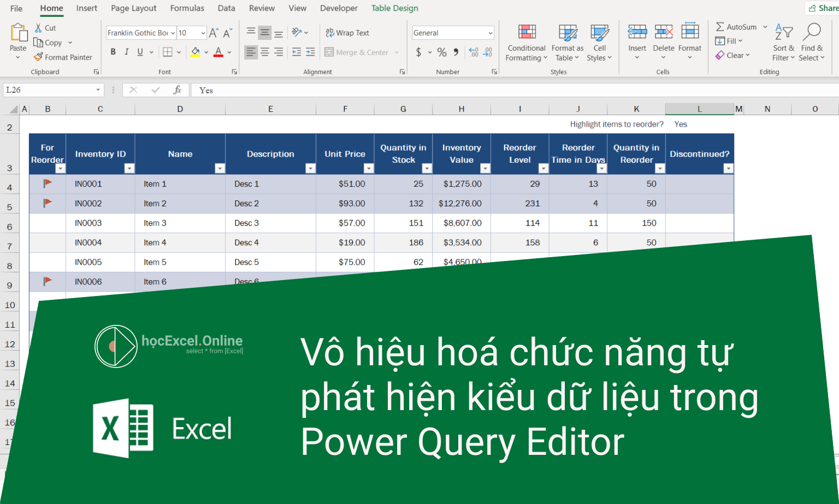Image resolution: width=839 pixels, height=504 pixels.
Task: Click the Borders icon
Action: coord(168,52)
